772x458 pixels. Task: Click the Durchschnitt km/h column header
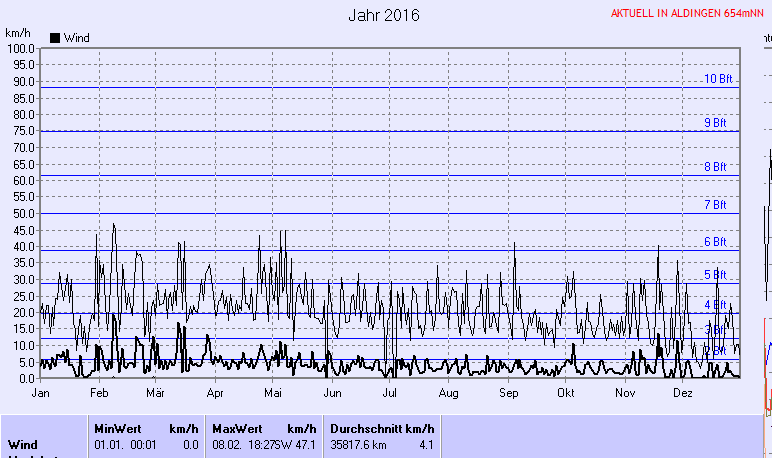click(x=383, y=427)
